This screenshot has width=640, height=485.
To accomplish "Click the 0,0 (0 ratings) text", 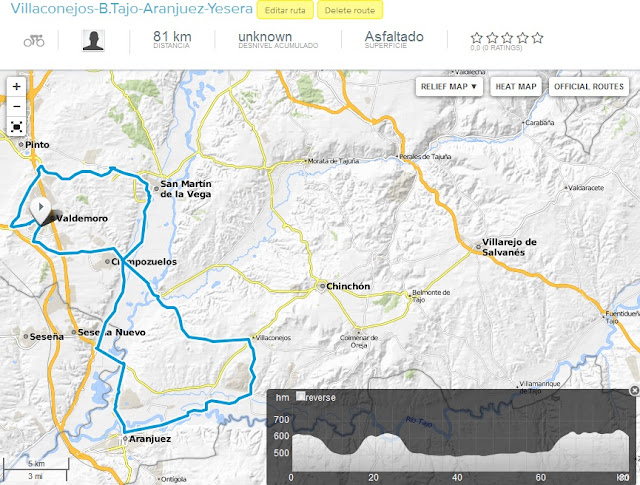I will click(x=496, y=48).
